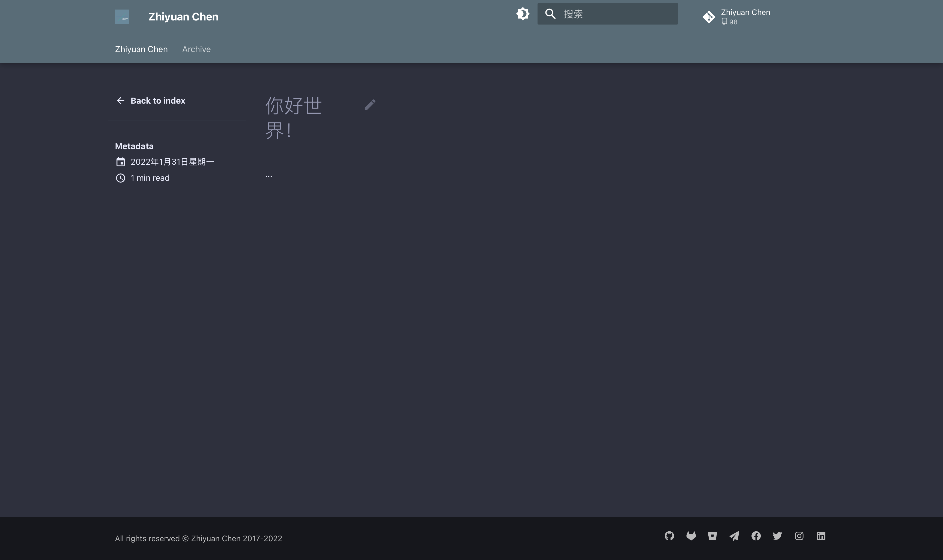Open the GitHub profile icon
This screenshot has height=560, width=943.
[669, 536]
